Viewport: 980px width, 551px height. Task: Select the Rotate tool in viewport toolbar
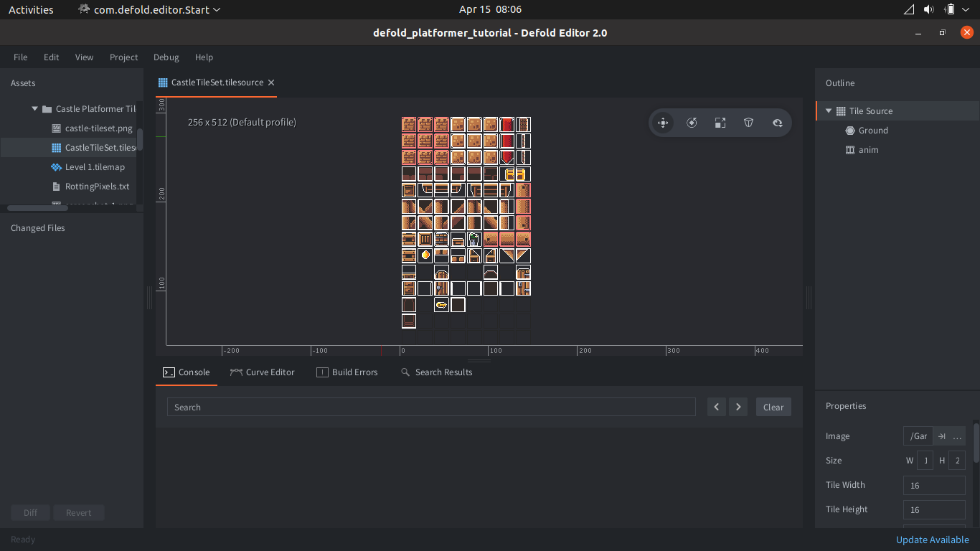click(x=692, y=123)
